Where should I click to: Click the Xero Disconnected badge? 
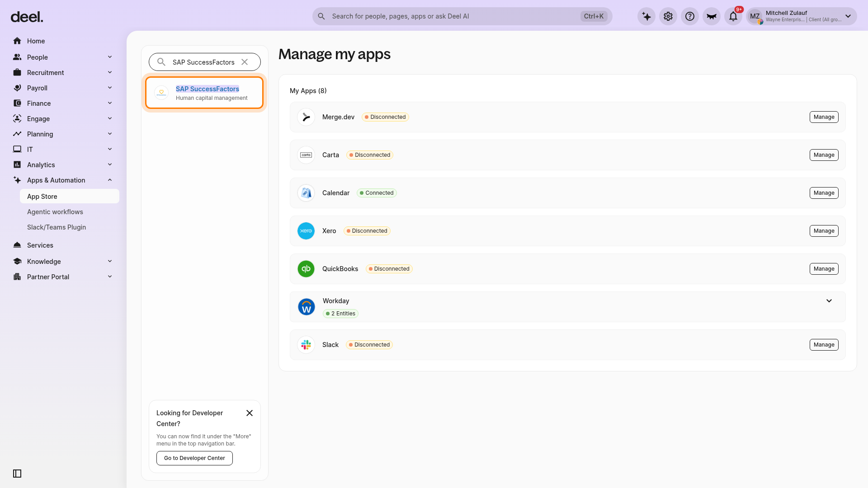point(367,231)
